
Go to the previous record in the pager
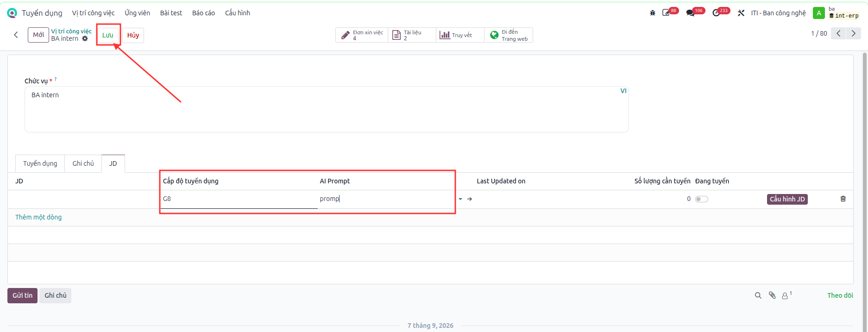click(x=838, y=33)
